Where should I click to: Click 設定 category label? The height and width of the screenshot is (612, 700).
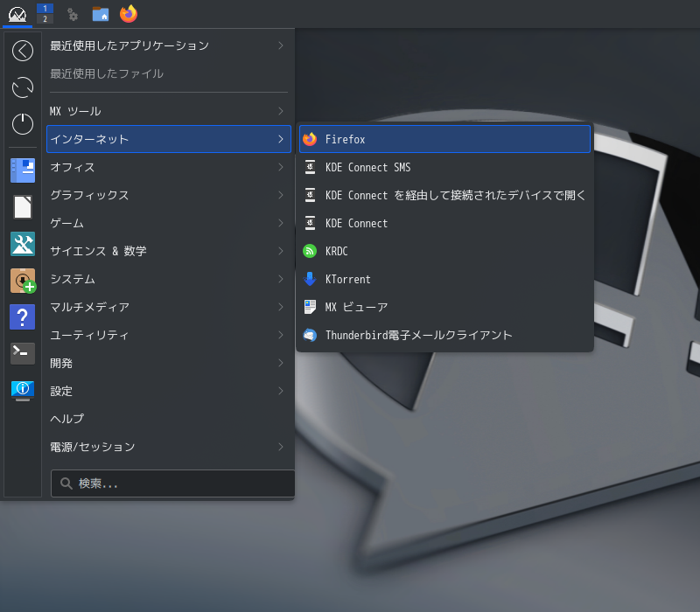pos(61,391)
